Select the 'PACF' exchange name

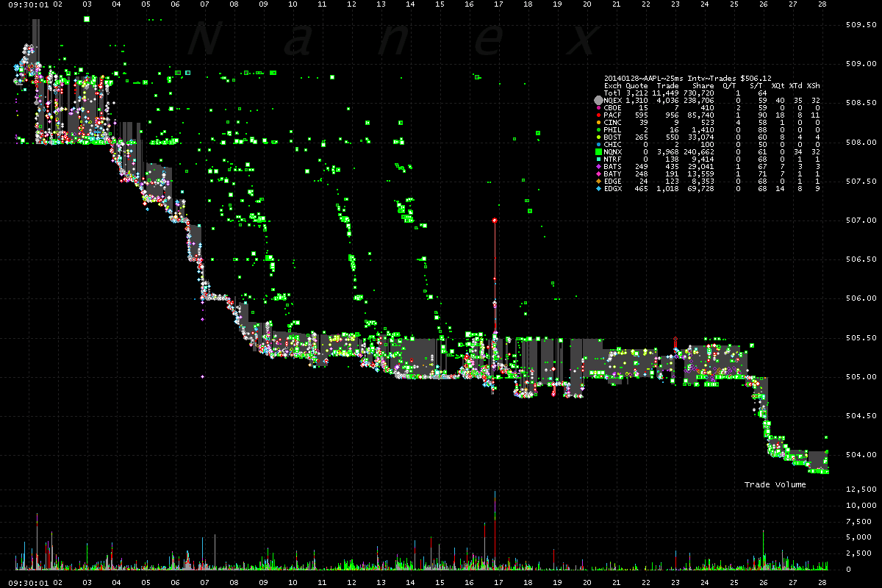[x=613, y=115]
